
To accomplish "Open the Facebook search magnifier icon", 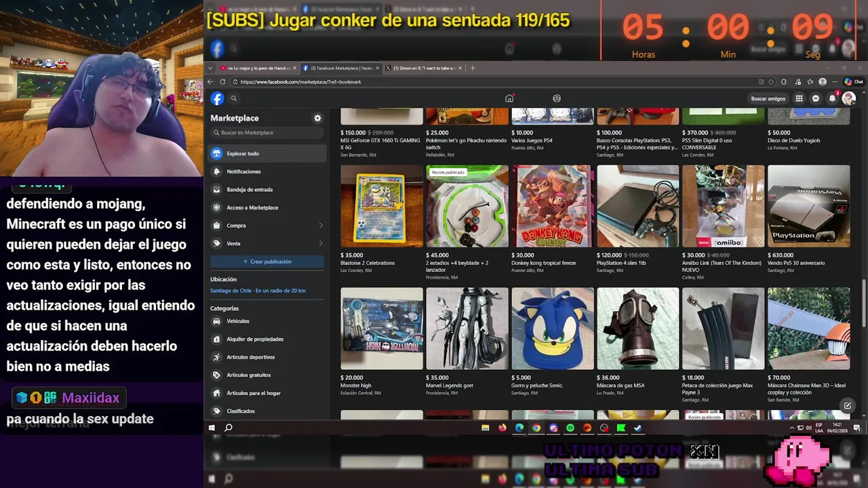I will pyautogui.click(x=234, y=98).
